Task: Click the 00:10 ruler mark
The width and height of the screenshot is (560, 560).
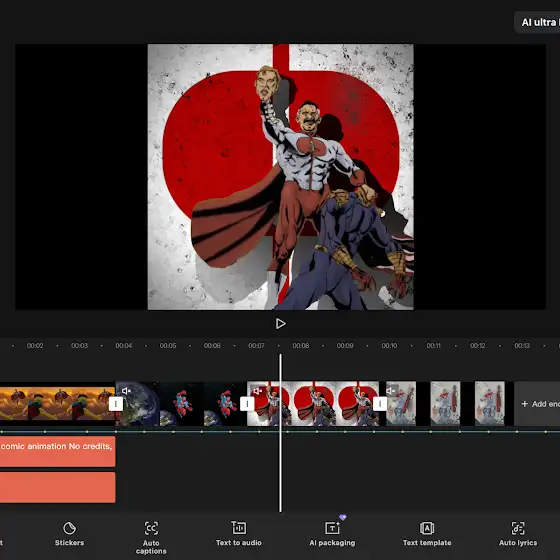Action: point(389,345)
